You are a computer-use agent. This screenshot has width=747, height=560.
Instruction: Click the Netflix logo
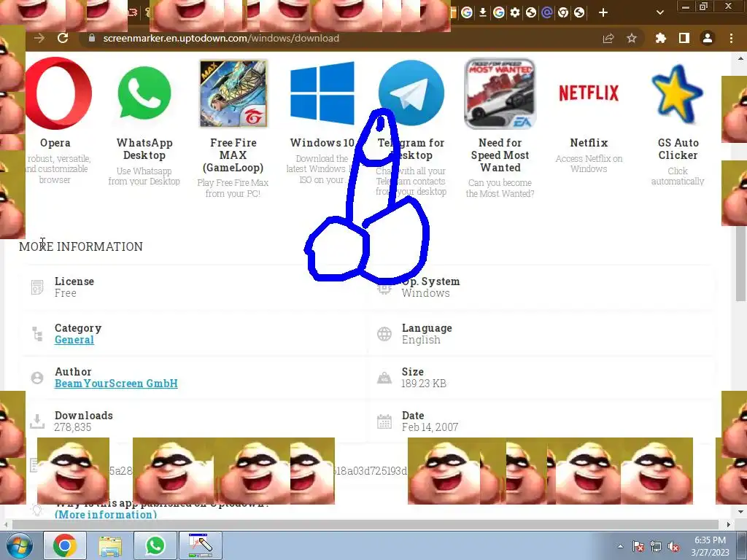tap(589, 93)
